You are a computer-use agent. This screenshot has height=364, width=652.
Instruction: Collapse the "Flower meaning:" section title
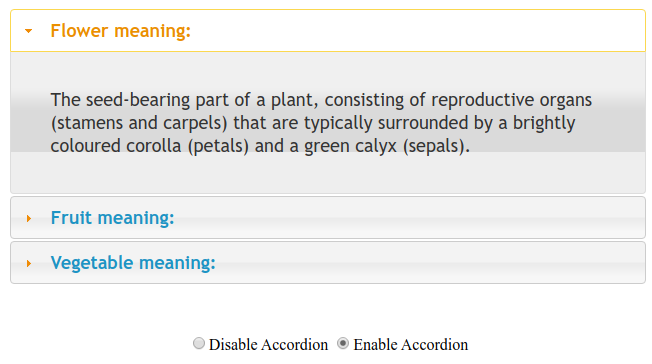tap(121, 31)
